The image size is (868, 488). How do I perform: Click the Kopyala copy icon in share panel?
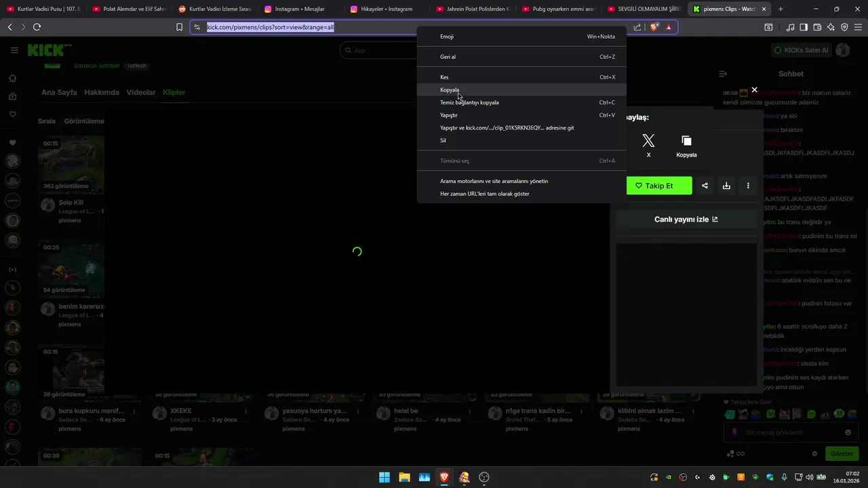click(686, 140)
